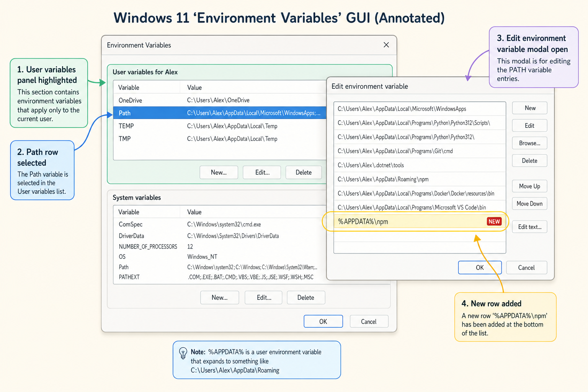Click Delete under User variables
Viewport: 588px width, 392px height.
pos(304,172)
